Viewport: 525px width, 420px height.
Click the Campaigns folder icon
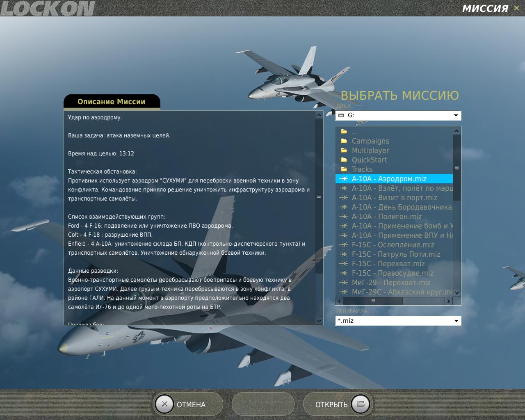344,141
